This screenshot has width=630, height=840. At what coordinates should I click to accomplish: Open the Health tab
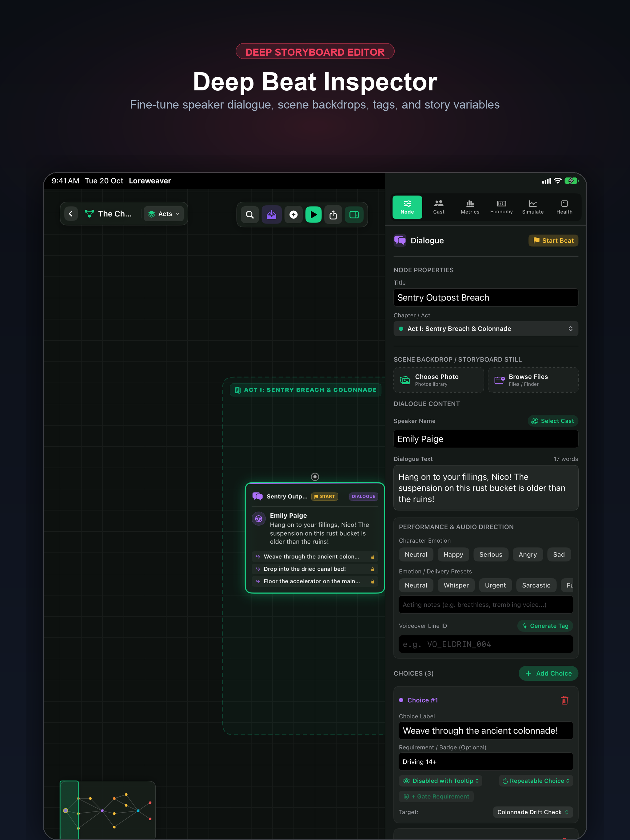pos(564,207)
